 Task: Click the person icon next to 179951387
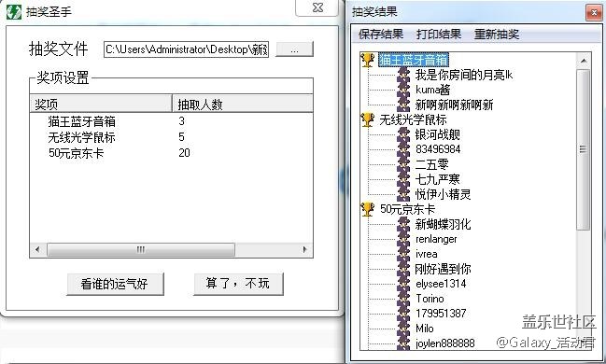coord(403,314)
